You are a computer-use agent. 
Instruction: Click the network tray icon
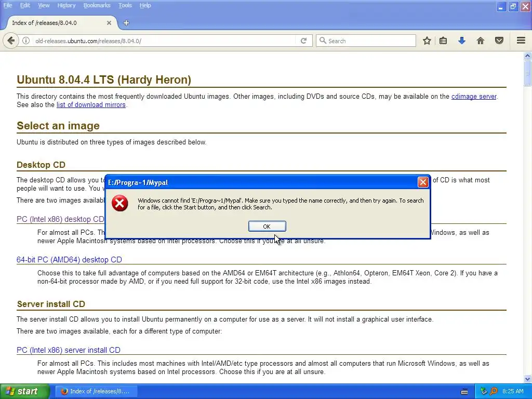tap(484, 391)
